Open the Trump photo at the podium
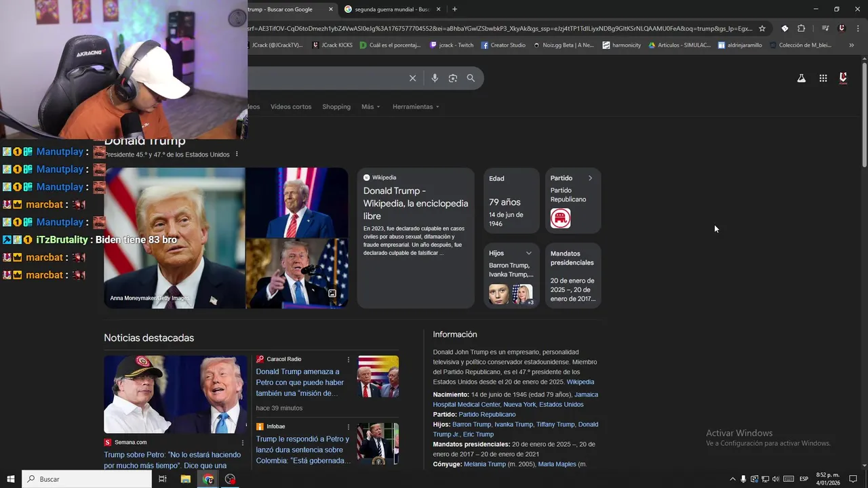 [x=296, y=202]
